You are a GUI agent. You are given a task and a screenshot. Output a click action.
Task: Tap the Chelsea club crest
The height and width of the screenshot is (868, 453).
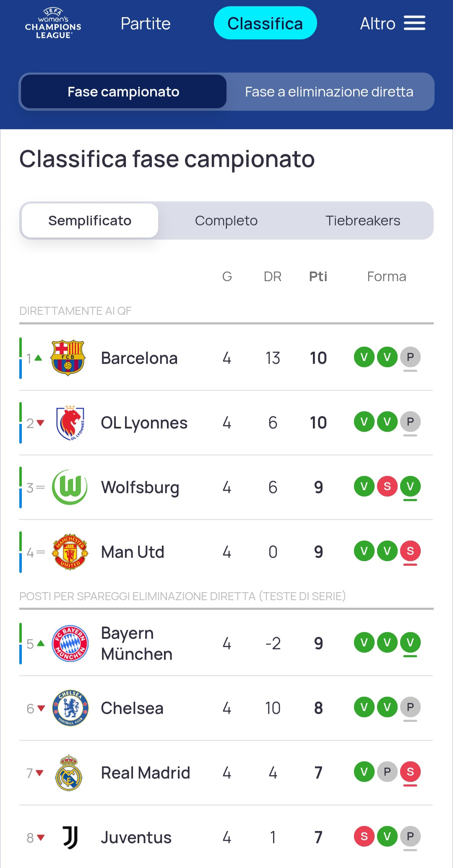[70, 708]
